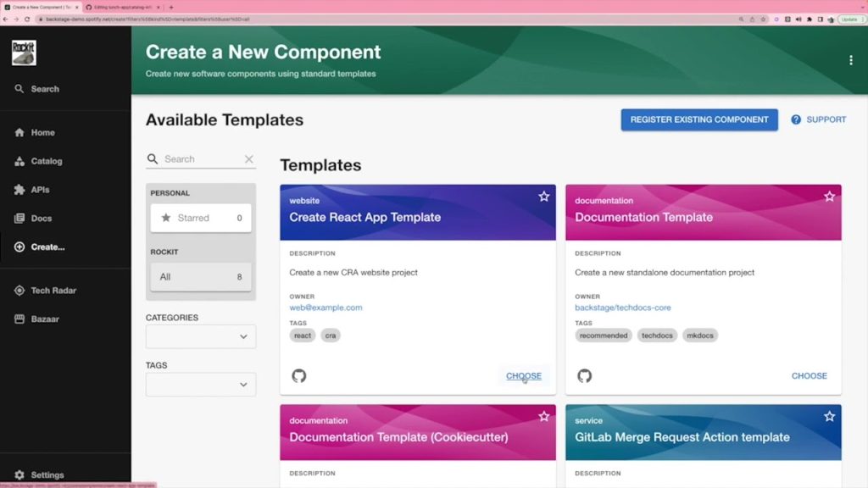This screenshot has height=488, width=868.
Task: Clear the template search with X icon
Action: (x=249, y=159)
